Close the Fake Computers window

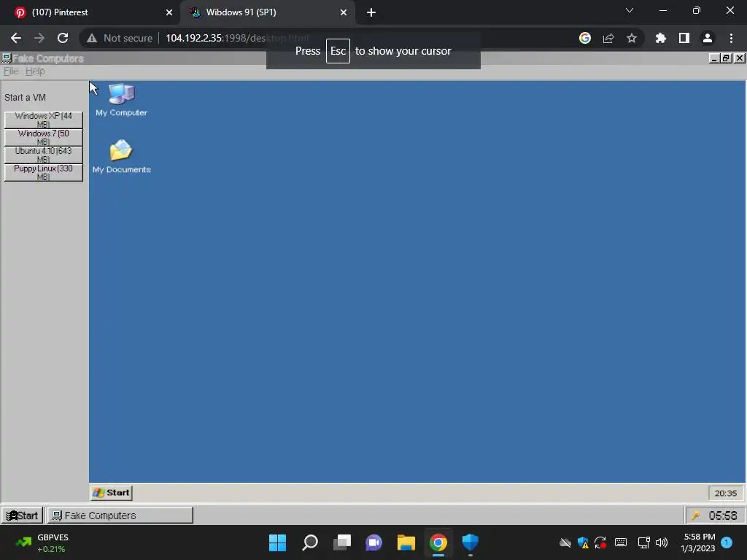740,58
